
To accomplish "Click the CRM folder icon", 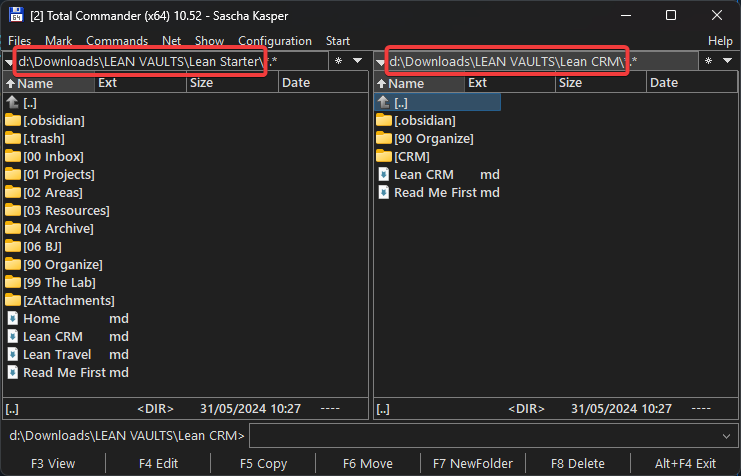I will click(x=384, y=156).
